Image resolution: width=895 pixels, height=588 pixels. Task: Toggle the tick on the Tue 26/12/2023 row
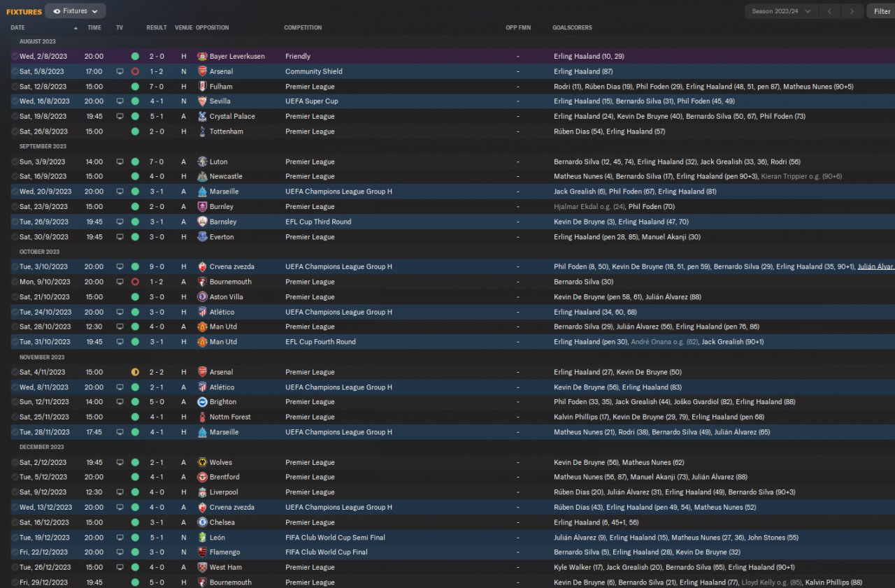15,568
